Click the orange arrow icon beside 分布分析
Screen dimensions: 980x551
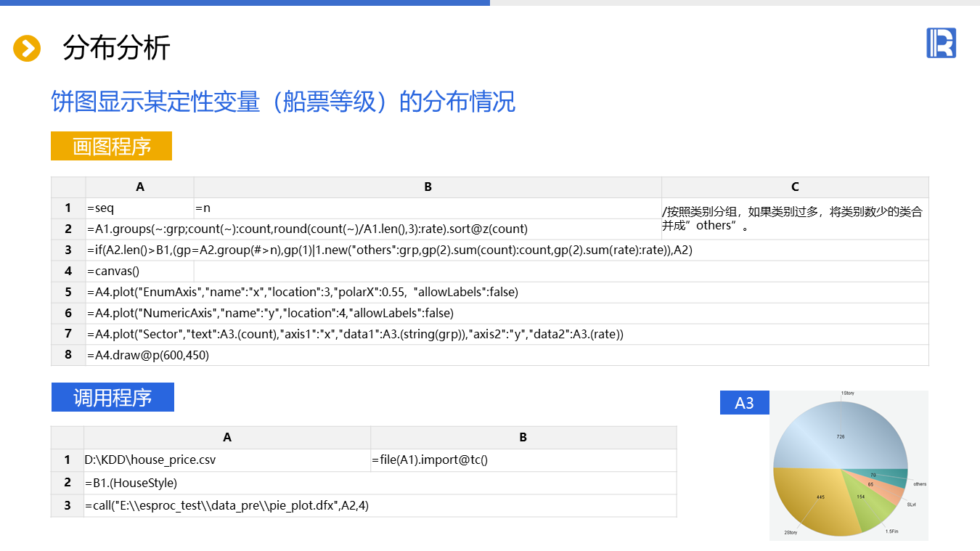tap(27, 49)
